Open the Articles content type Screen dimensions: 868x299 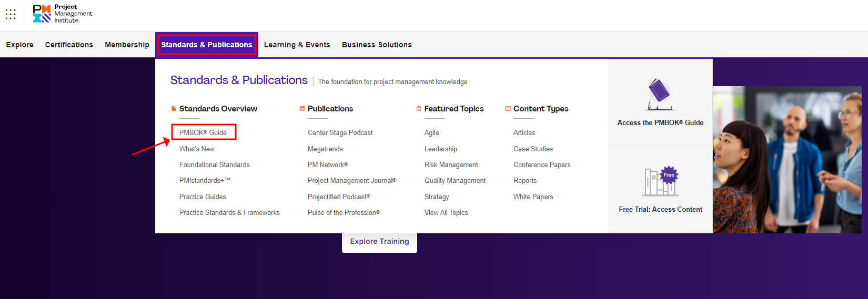click(x=524, y=133)
